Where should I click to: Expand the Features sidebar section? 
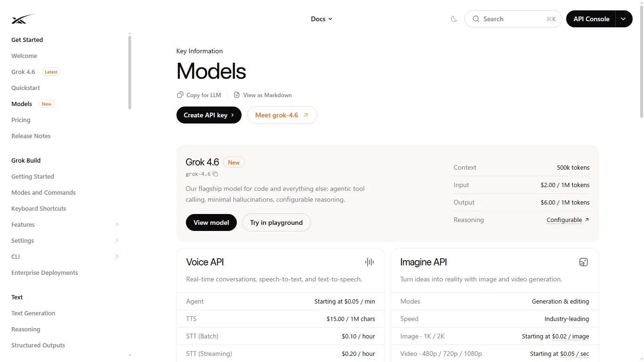[x=117, y=224]
